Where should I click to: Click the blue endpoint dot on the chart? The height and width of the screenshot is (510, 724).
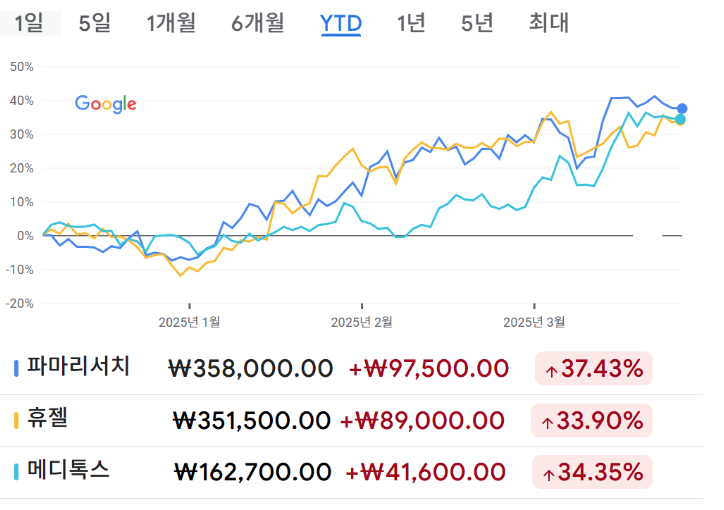pos(682,109)
